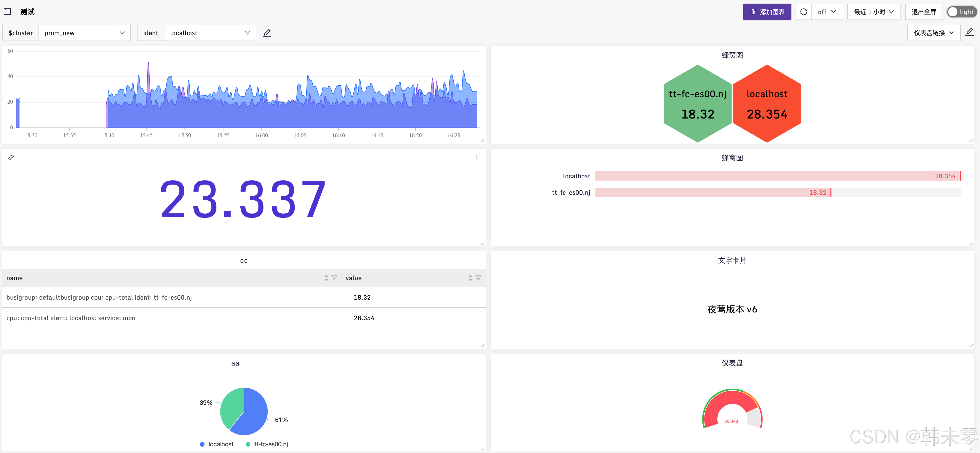The height and width of the screenshot is (453, 980).
Task: Click the red localhost hexagon
Action: click(767, 103)
